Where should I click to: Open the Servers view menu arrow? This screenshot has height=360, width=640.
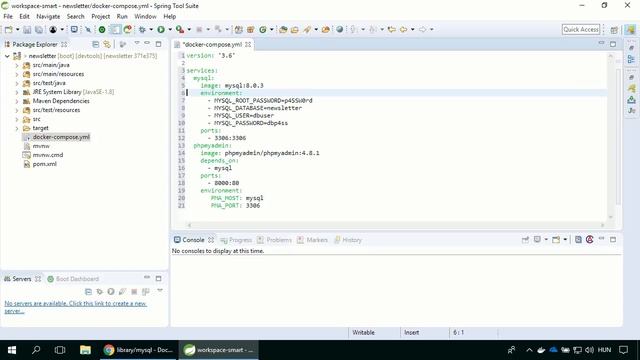pyautogui.click(x=160, y=290)
